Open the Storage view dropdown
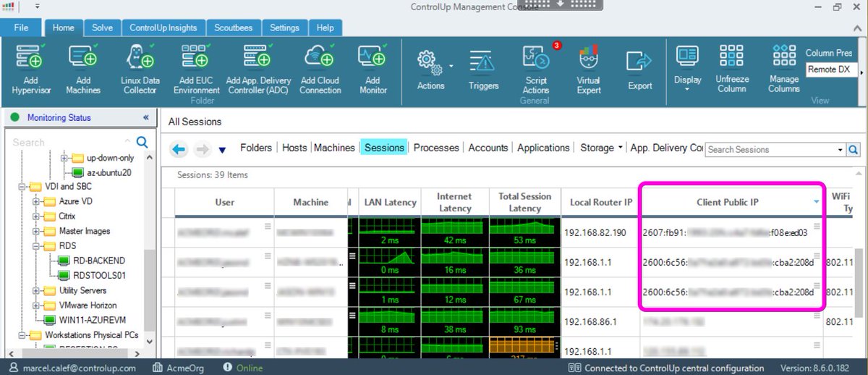Screen dimensions: 868x375 point(620,148)
